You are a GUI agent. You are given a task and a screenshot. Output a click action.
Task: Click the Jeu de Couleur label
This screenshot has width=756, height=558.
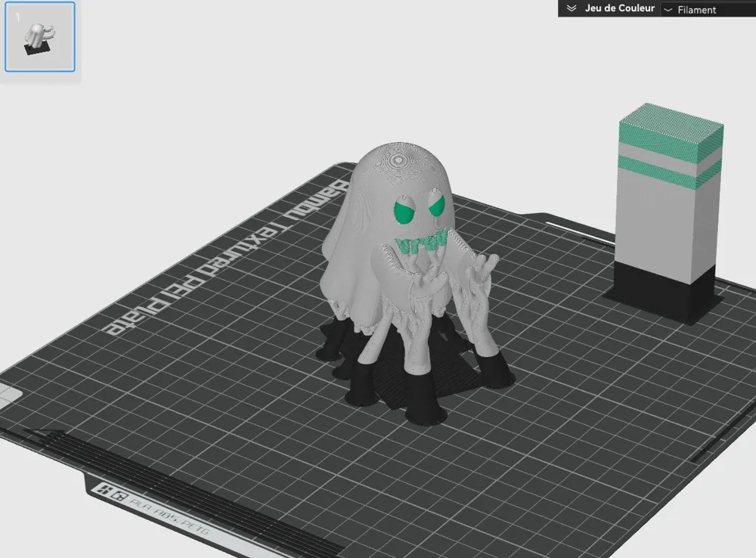[x=620, y=8]
